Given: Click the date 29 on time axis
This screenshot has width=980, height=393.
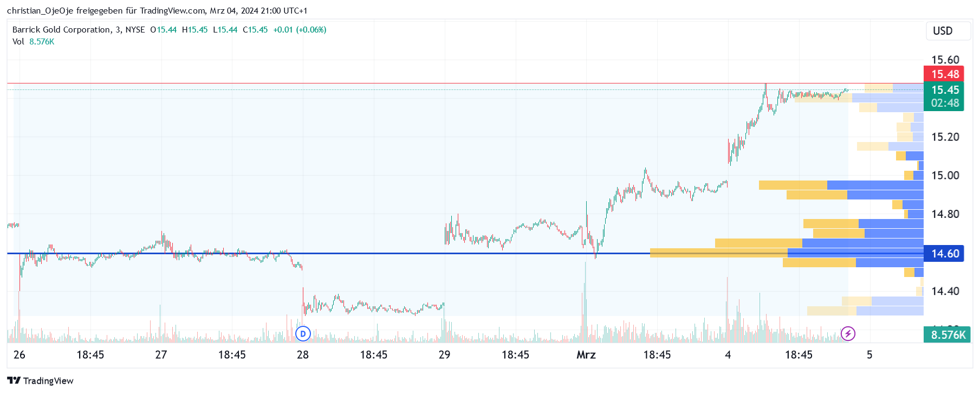Looking at the screenshot, I should (444, 355).
